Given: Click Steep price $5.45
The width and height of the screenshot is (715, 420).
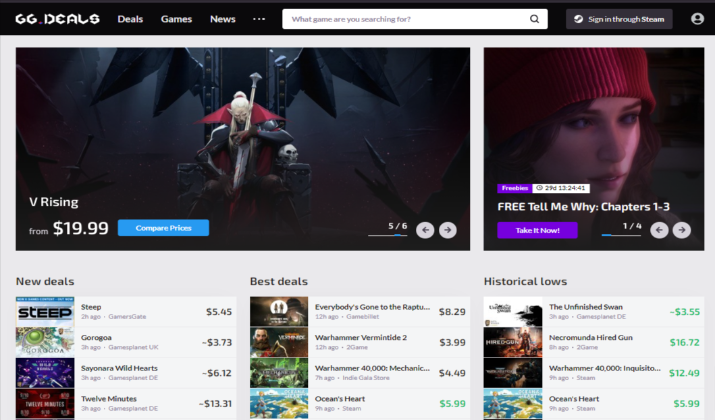Looking at the screenshot, I should click(x=219, y=312).
